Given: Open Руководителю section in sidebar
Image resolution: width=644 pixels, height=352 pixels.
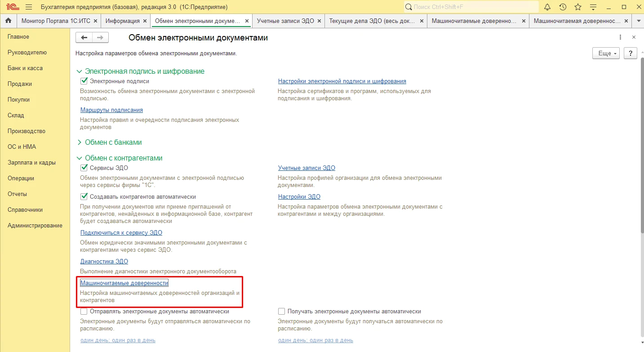Looking at the screenshot, I should (27, 53).
